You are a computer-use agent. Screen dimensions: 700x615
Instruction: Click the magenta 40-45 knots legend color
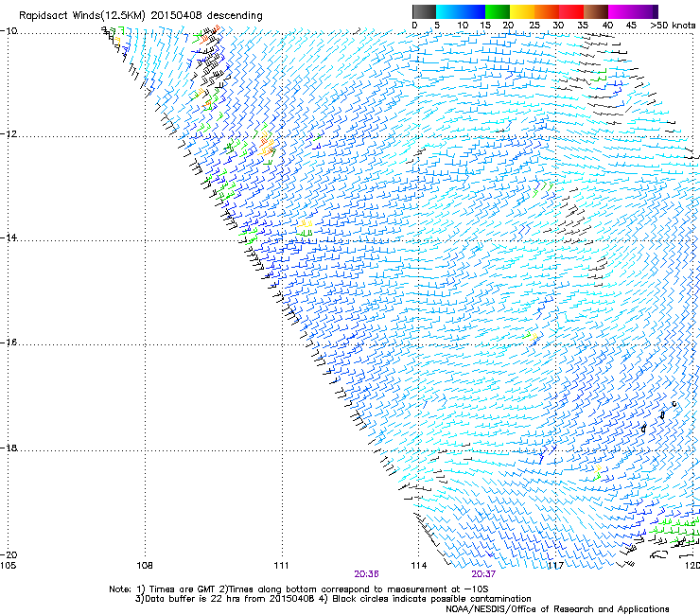click(x=621, y=11)
